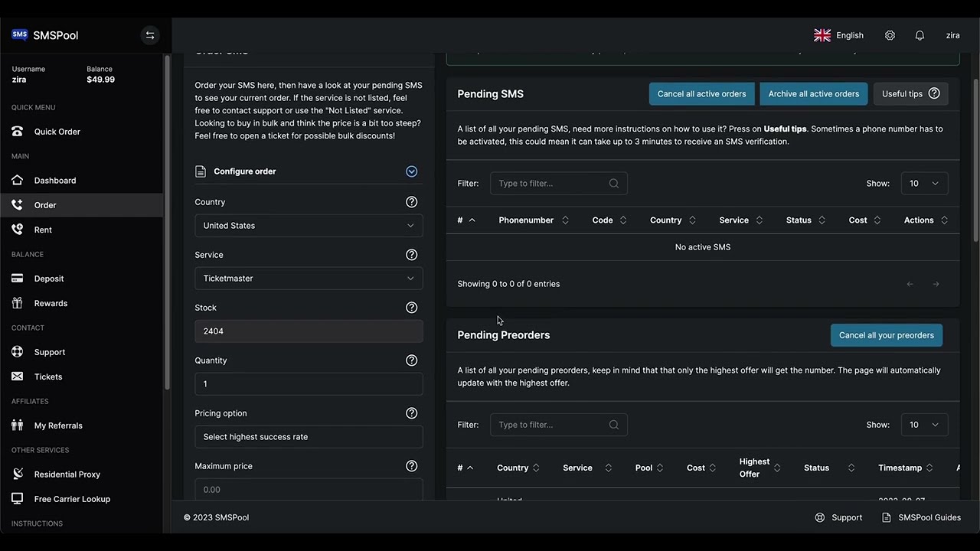Open the Country dropdown showing United States

pyautogui.click(x=309, y=226)
